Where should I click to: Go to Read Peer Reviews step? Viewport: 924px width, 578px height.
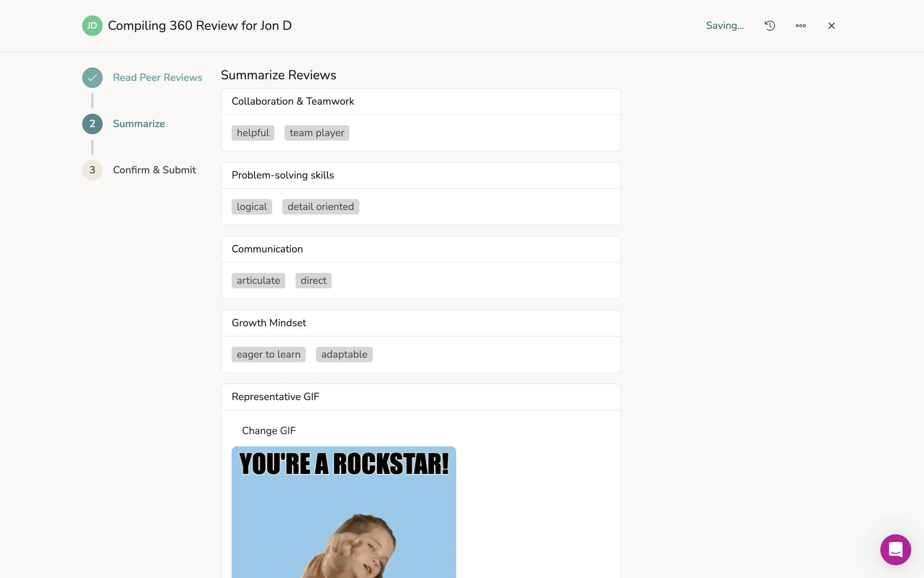coord(157,78)
